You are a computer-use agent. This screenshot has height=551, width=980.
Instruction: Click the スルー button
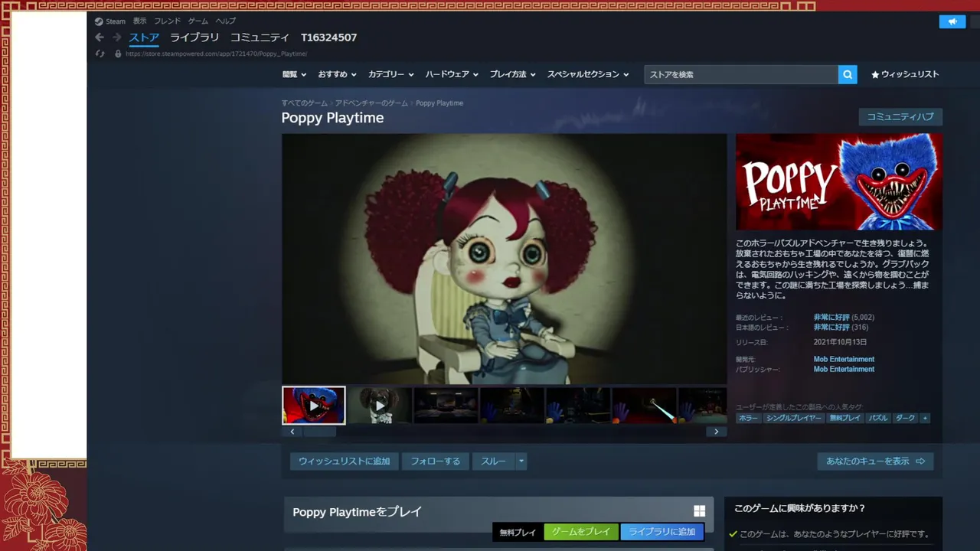[x=493, y=461]
